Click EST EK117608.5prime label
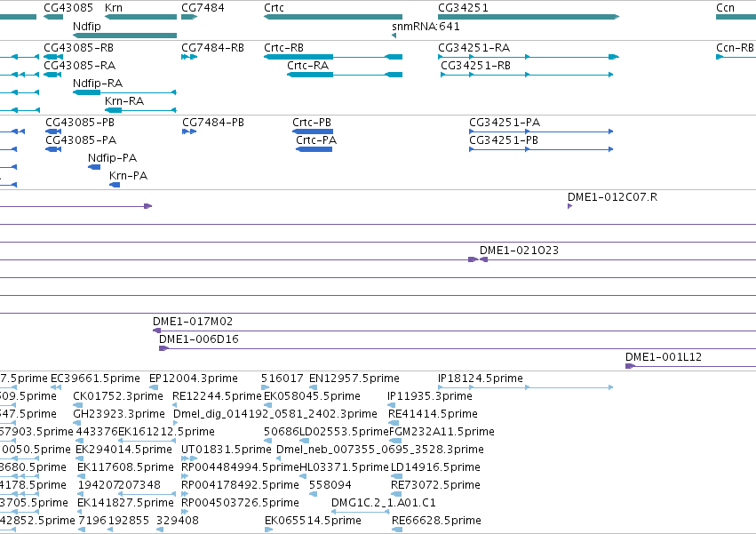The image size is (756, 534). [125, 467]
